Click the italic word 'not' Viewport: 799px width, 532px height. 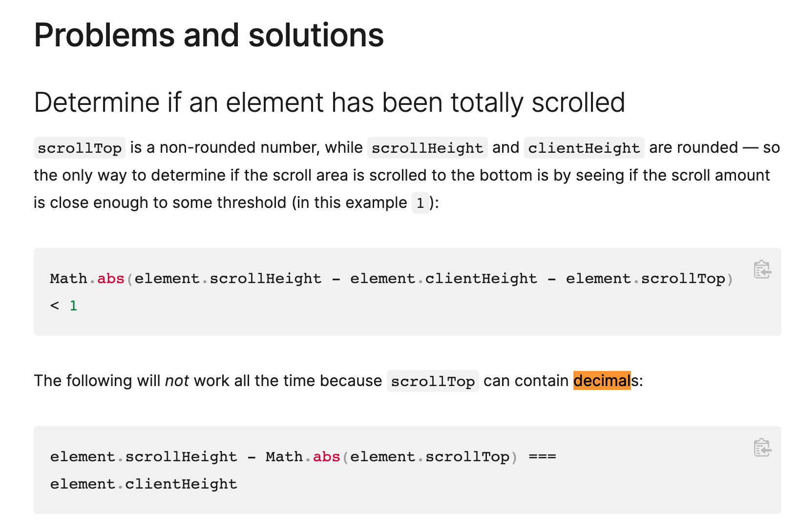click(177, 381)
